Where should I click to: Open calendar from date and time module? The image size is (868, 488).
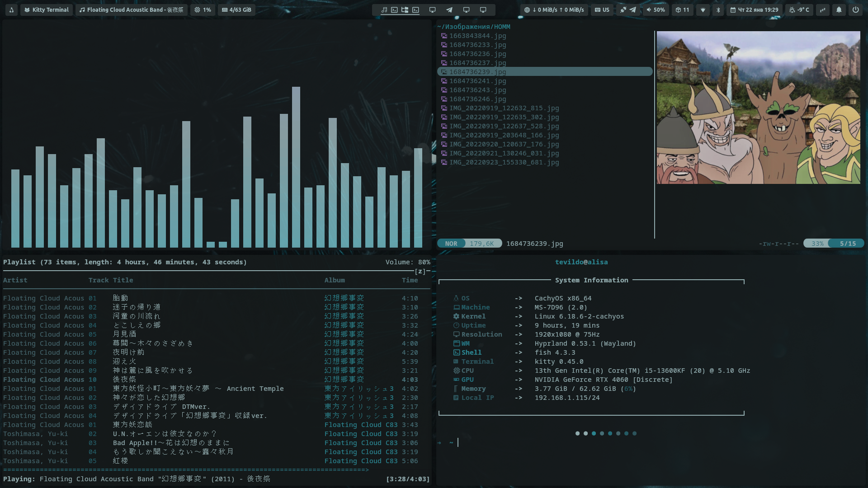[x=754, y=10]
